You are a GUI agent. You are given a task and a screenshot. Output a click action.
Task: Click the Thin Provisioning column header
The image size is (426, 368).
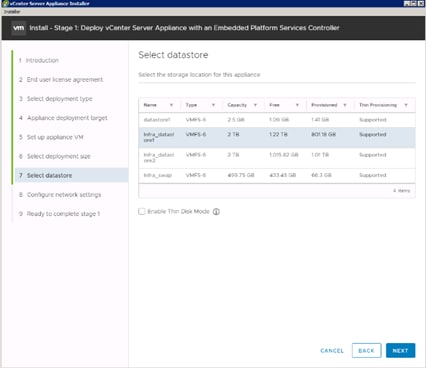(x=378, y=105)
